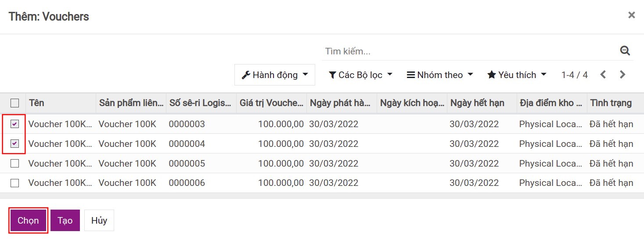Uncheck voucher 0000003 row checkbox
Image resolution: width=644 pixels, height=246 pixels.
pos(14,124)
